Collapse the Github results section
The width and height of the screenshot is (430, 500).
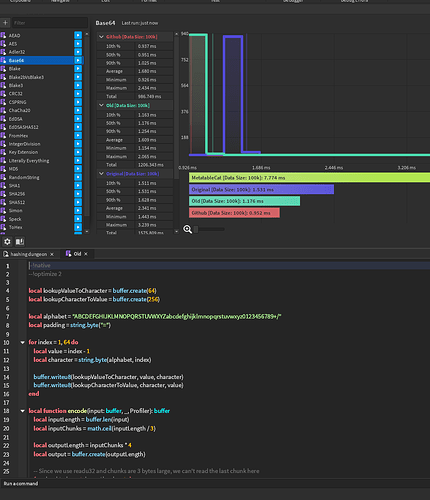[x=101, y=37]
